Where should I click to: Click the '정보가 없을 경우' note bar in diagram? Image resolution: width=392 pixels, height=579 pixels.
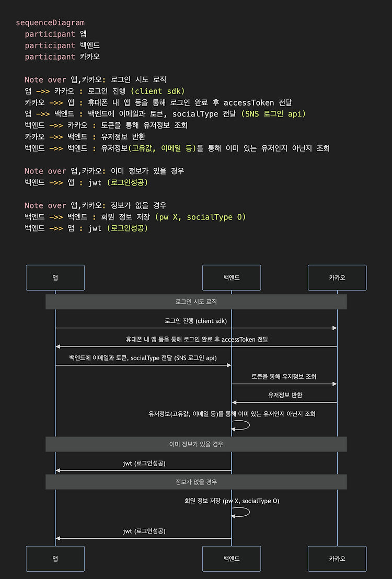coord(196,482)
